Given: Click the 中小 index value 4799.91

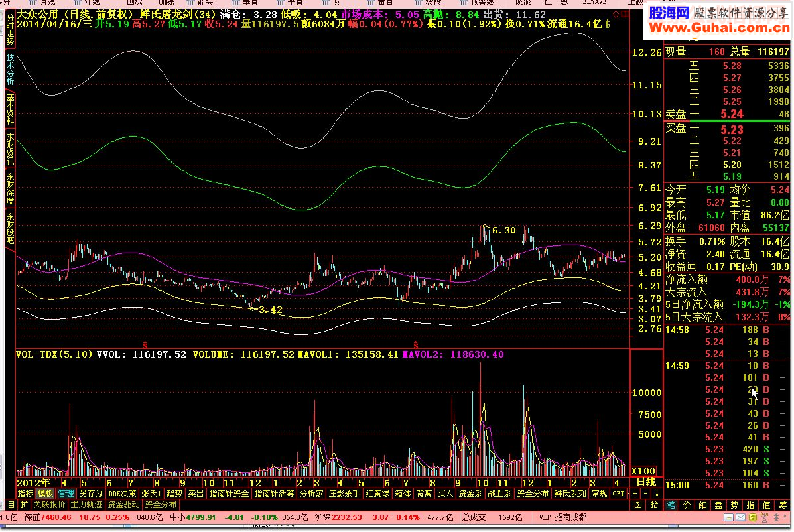Looking at the screenshot, I should [200, 517].
